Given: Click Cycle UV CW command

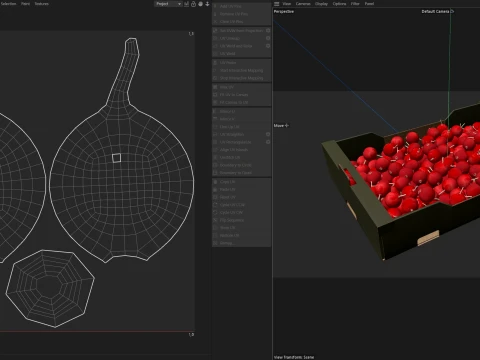Looking at the screenshot, I should [241, 212].
